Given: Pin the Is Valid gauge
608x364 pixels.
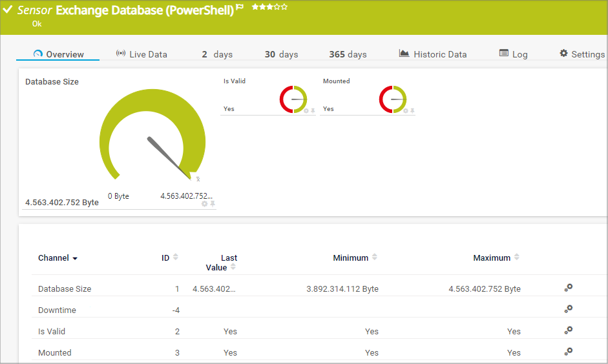Looking at the screenshot, I should [313, 111].
